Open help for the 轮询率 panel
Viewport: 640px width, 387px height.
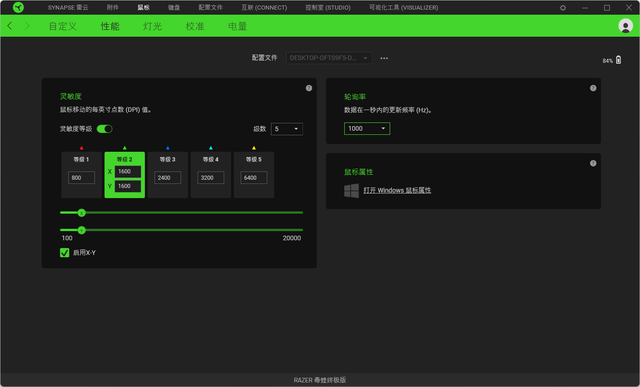593,88
